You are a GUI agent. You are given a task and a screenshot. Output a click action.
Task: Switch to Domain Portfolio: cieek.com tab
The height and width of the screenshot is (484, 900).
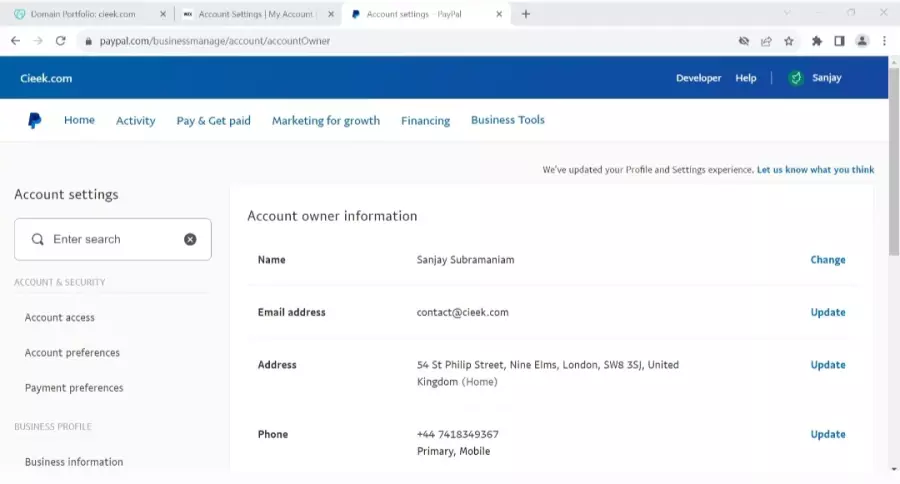coord(83,14)
